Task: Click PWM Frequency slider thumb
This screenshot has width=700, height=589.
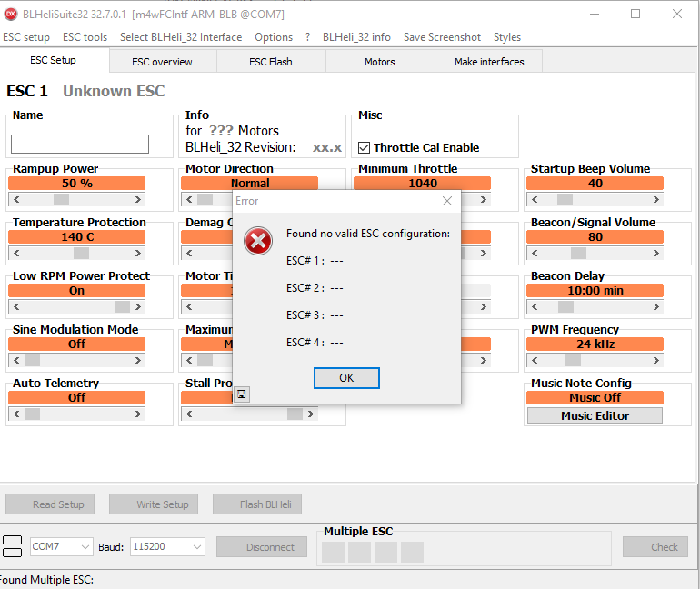Action: coord(573,360)
